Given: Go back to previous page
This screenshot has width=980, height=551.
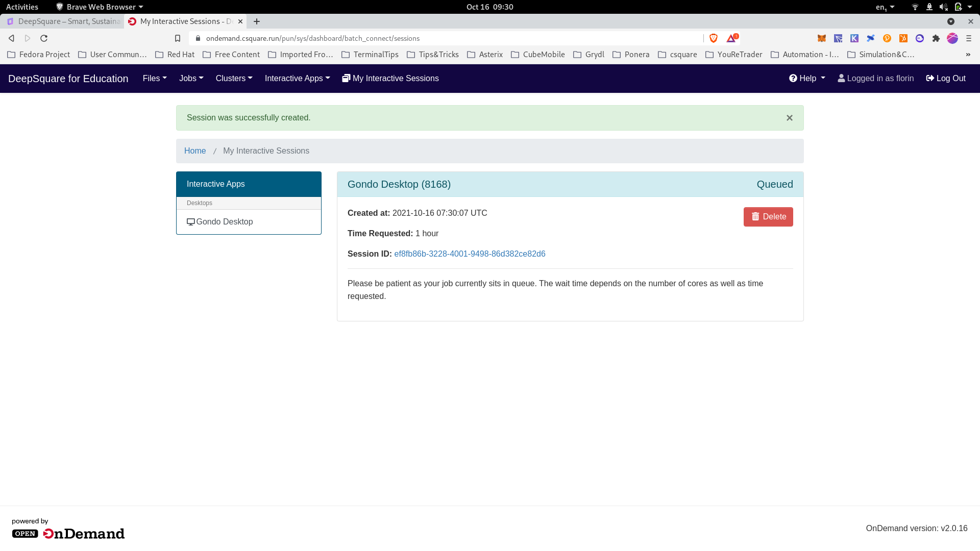Looking at the screenshot, I should [11, 38].
